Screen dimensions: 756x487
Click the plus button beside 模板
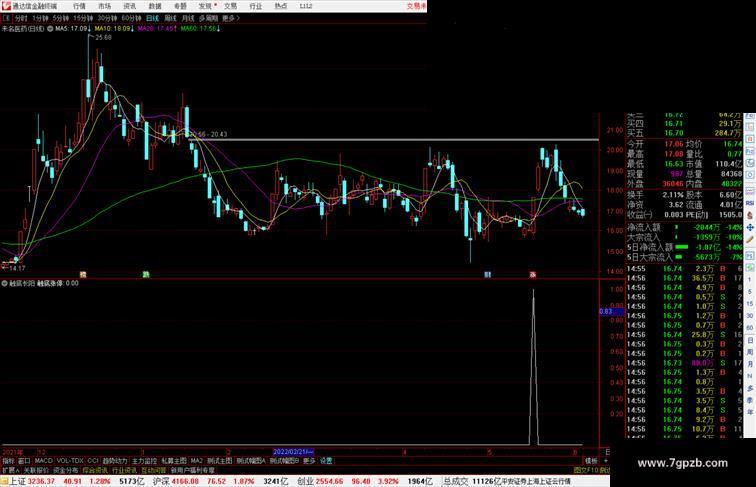pyautogui.click(x=606, y=461)
